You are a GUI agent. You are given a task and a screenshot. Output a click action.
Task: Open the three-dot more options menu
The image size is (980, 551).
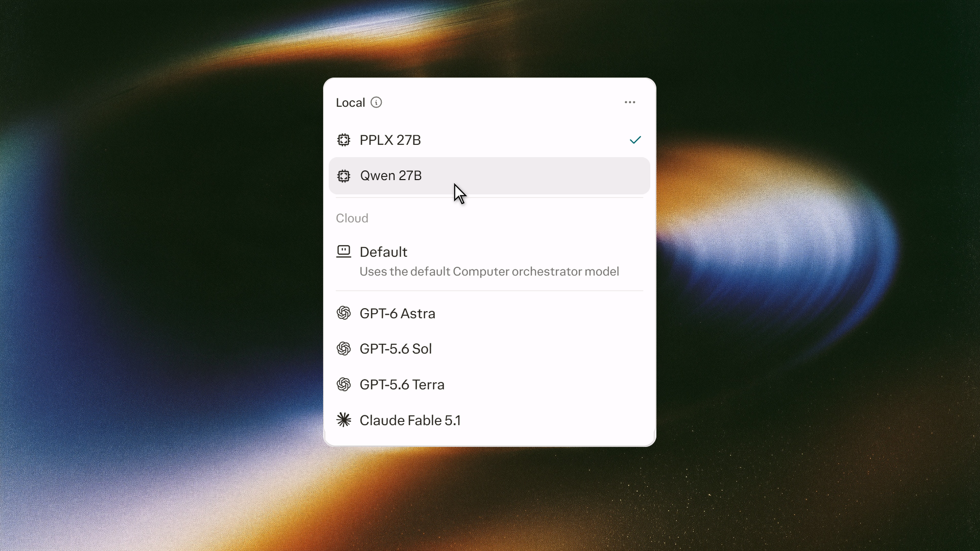click(x=630, y=103)
